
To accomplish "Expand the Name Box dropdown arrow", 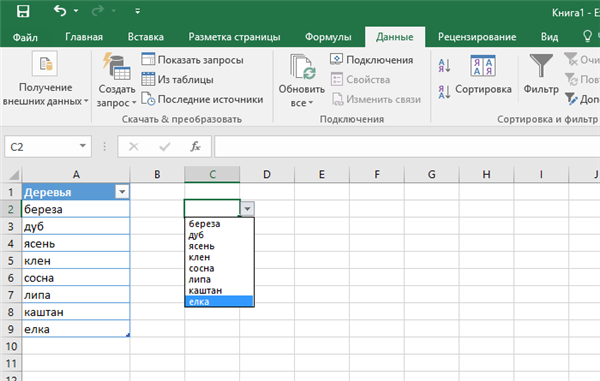I will (82, 146).
